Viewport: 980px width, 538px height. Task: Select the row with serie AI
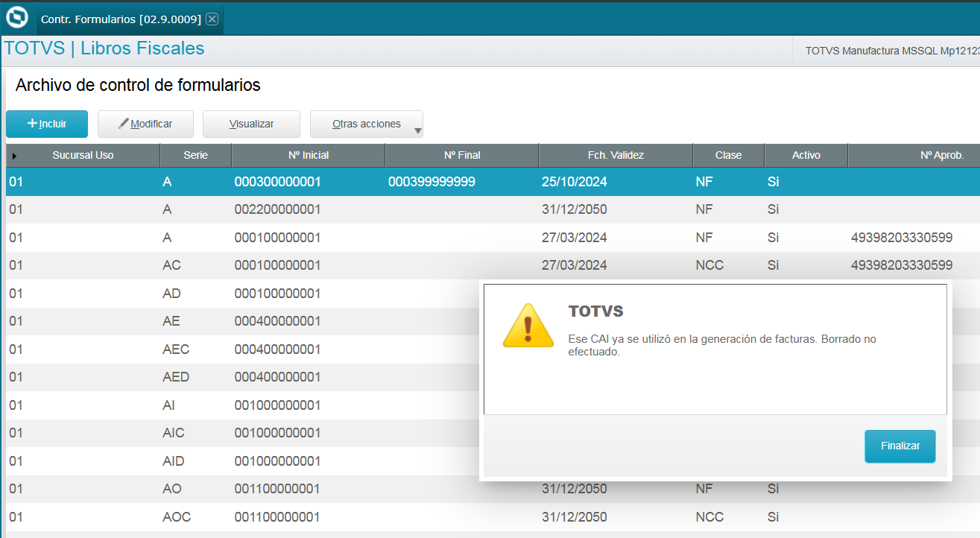[x=242, y=405]
